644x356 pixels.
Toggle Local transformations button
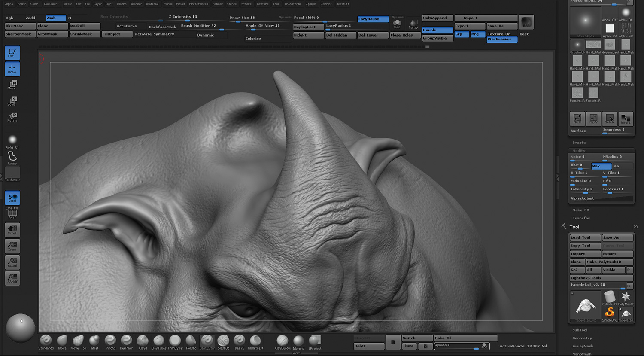(12, 198)
